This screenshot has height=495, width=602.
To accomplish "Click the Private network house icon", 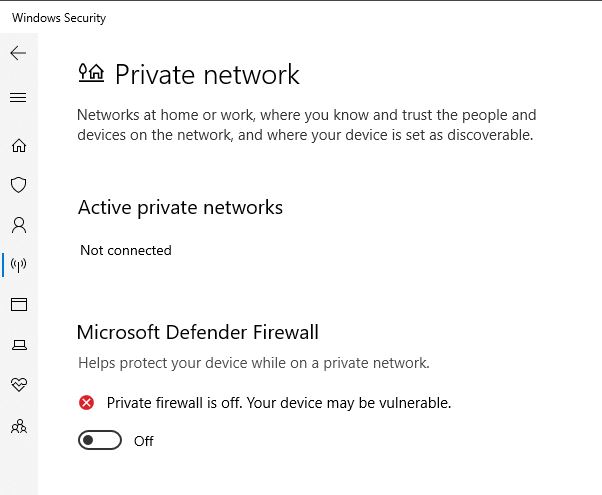I will (x=91, y=73).
